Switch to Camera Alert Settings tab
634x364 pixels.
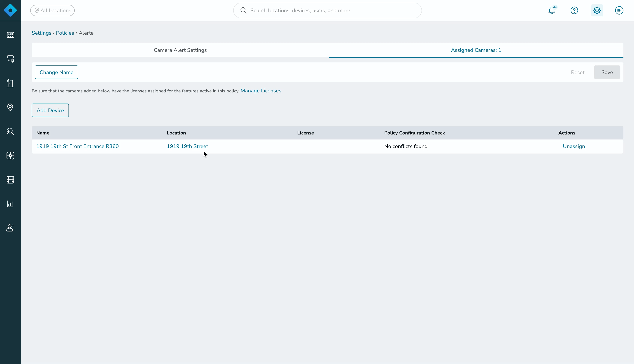(x=180, y=50)
